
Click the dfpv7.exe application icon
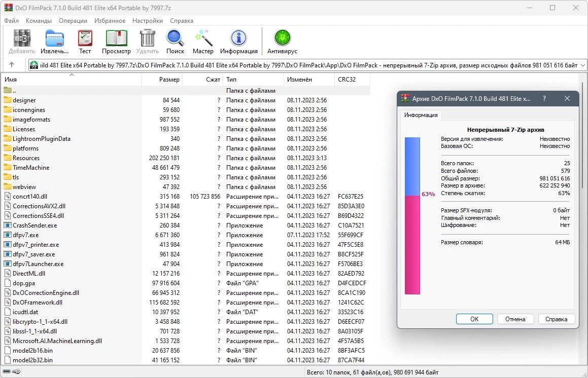tap(8, 235)
